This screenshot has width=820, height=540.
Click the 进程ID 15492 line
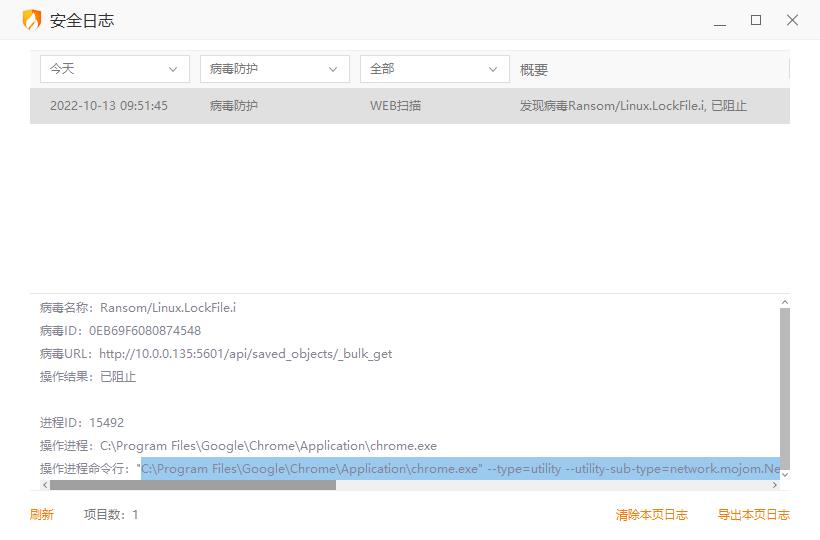point(82,422)
